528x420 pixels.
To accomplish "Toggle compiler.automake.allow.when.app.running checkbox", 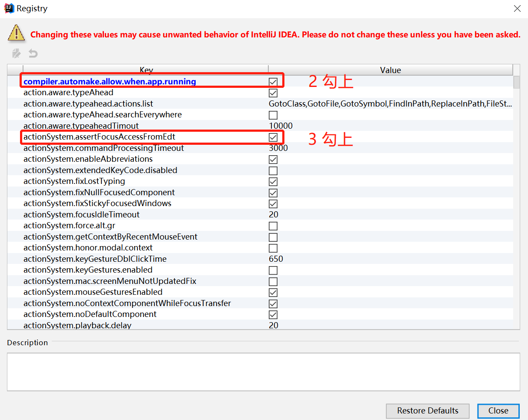I will coord(273,82).
